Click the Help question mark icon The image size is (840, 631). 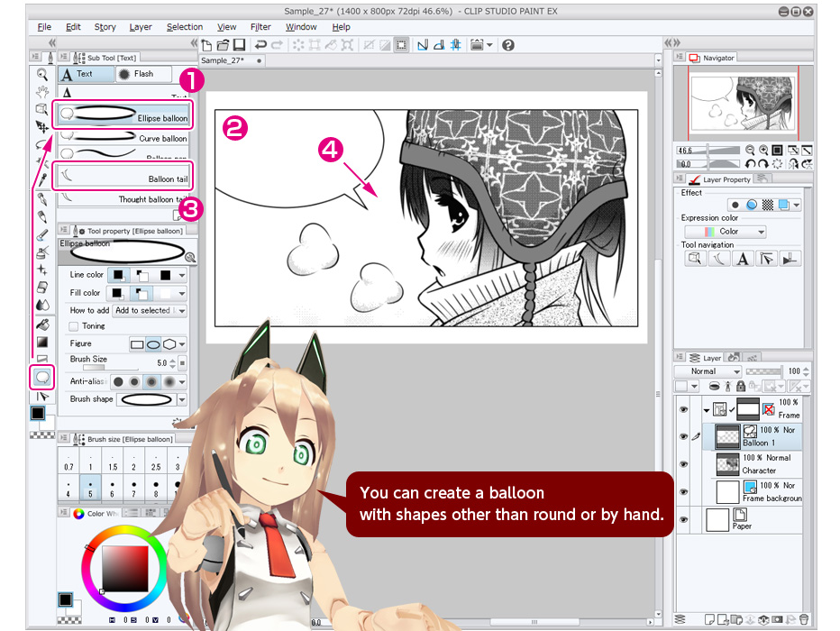(x=508, y=44)
